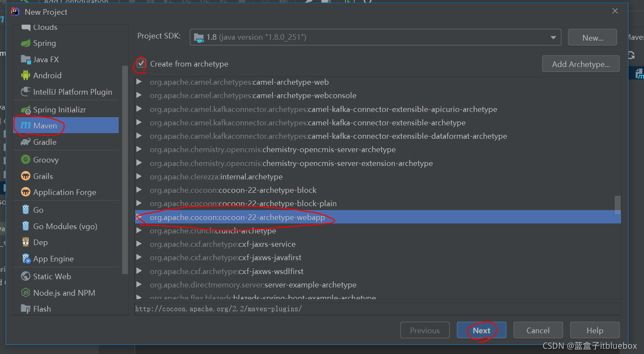Image resolution: width=644 pixels, height=354 pixels.
Task: Select Groovy project type
Action: click(x=66, y=160)
